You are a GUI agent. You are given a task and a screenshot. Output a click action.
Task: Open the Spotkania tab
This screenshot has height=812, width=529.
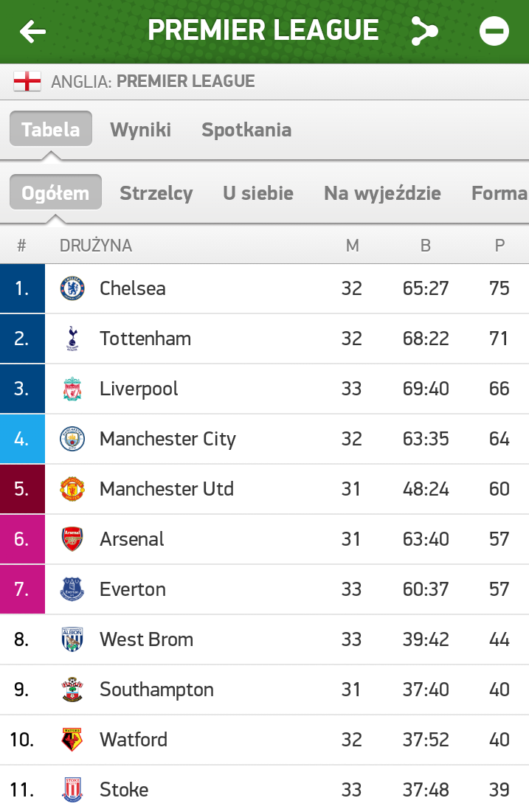246,130
